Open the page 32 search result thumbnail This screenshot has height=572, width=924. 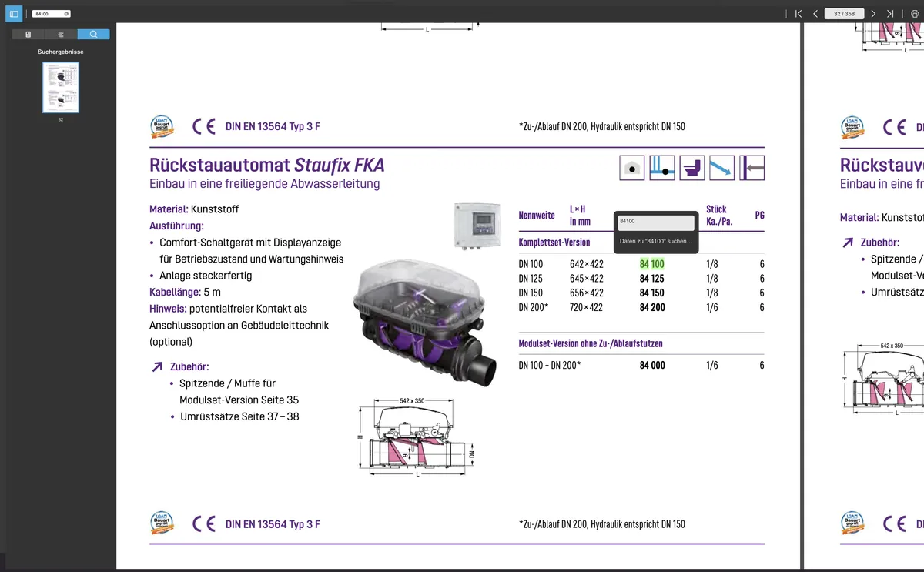pyautogui.click(x=61, y=87)
